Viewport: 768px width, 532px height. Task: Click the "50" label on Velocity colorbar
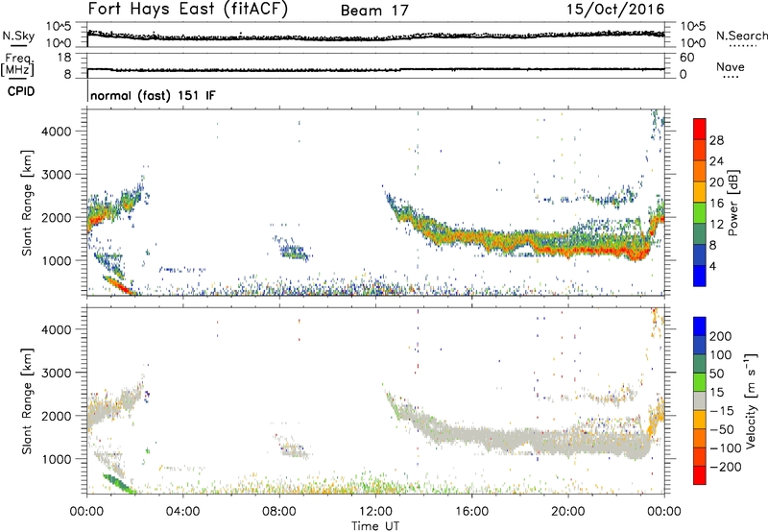[x=716, y=374]
